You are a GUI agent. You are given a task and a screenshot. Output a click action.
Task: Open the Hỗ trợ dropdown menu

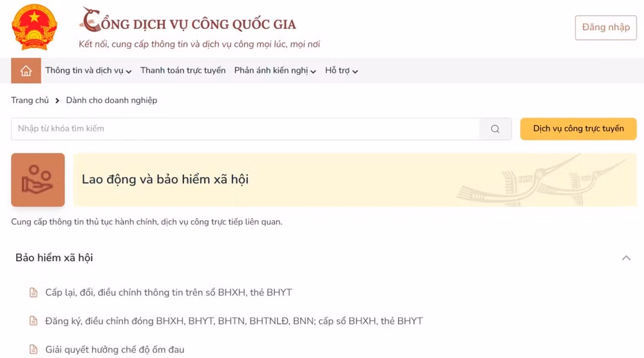342,71
